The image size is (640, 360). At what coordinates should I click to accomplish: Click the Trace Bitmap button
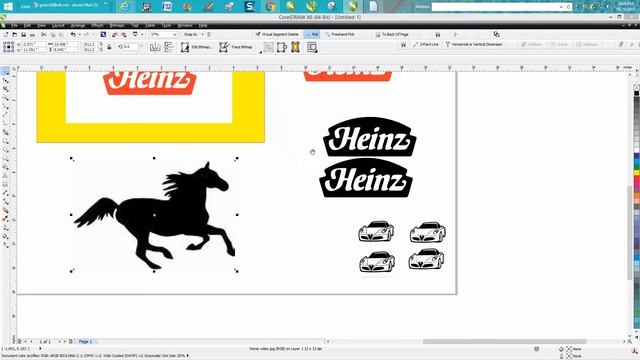[236, 47]
